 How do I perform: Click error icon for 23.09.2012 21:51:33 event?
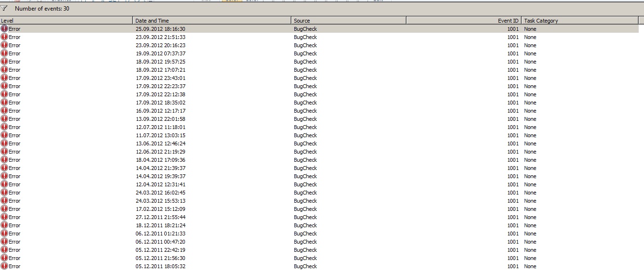(4, 37)
